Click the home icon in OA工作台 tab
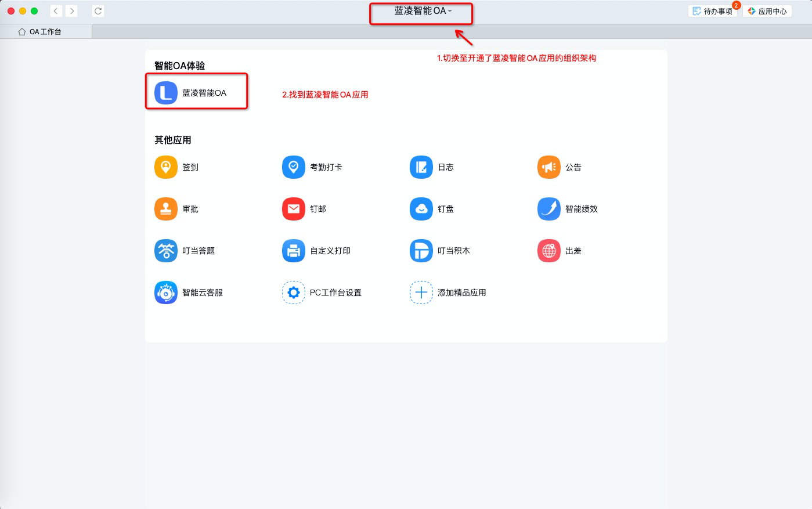Viewport: 812px width, 509px height. click(x=22, y=32)
